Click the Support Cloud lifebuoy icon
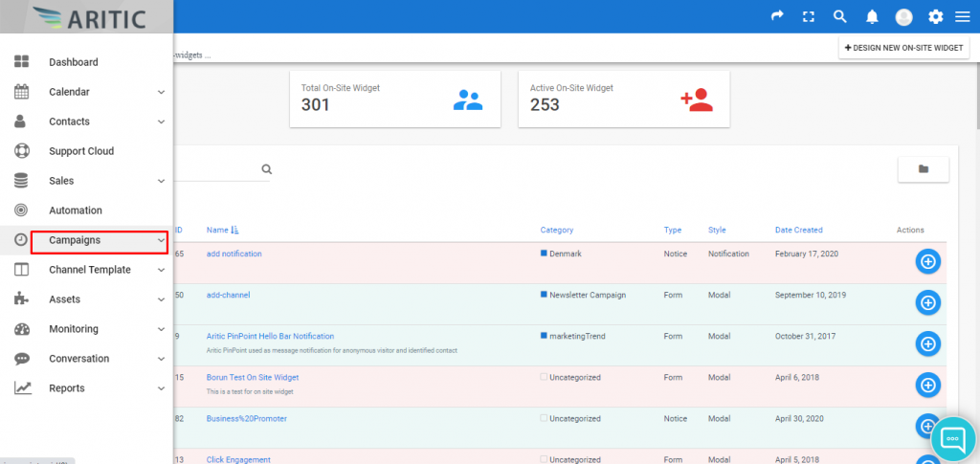980x464 pixels. pos(22,151)
